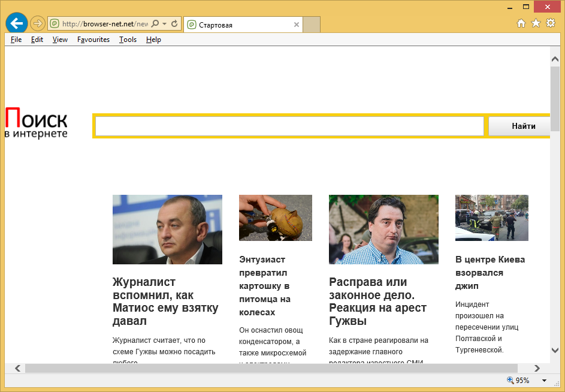The image size is (565, 392).
Task: Expand the zoom level dropdown arrow
Action: coord(544,381)
